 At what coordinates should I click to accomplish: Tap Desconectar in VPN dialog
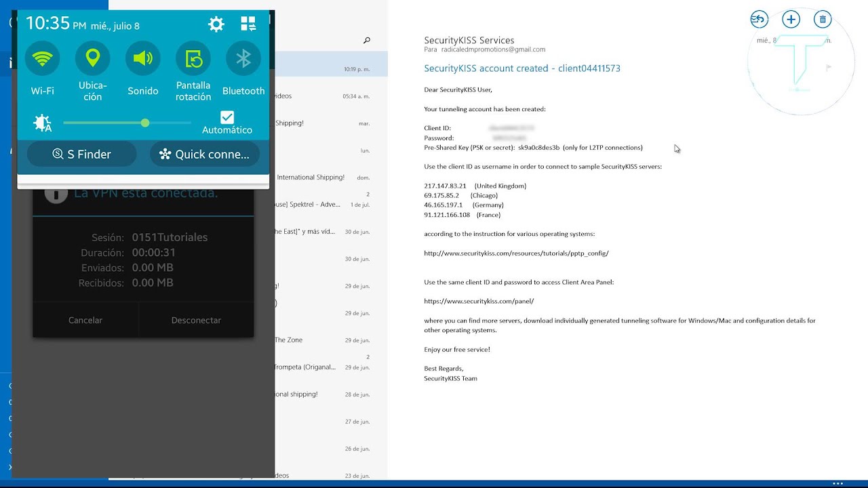(196, 320)
